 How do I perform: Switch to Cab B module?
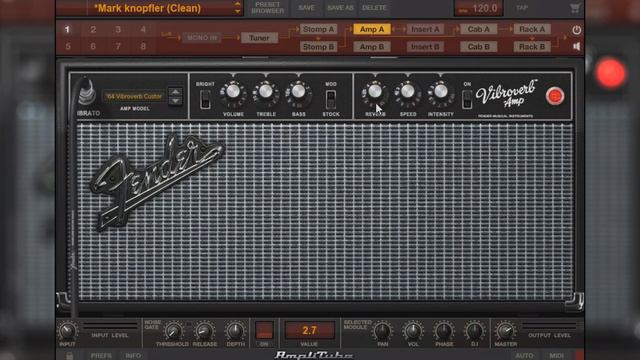(x=478, y=47)
